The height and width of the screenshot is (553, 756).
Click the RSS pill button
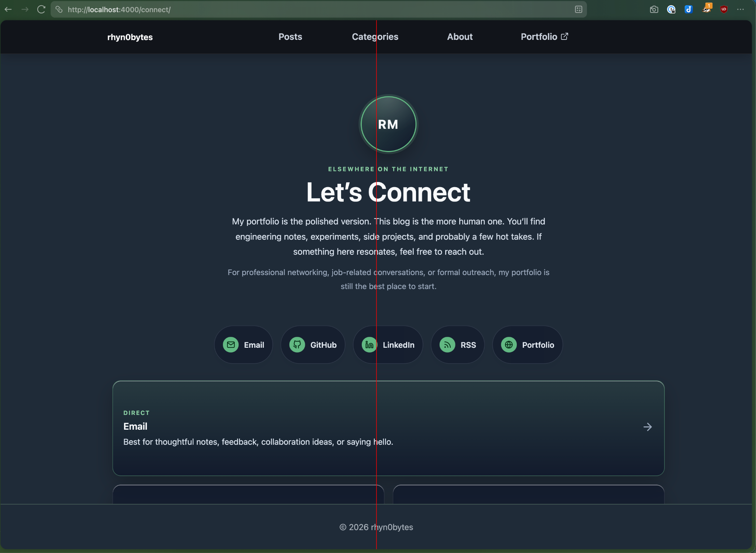point(458,345)
